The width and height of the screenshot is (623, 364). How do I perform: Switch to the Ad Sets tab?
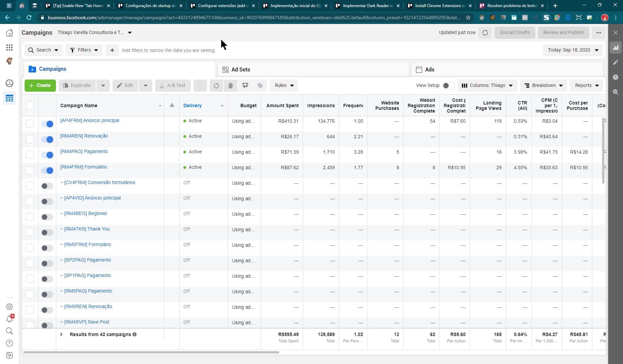(241, 70)
